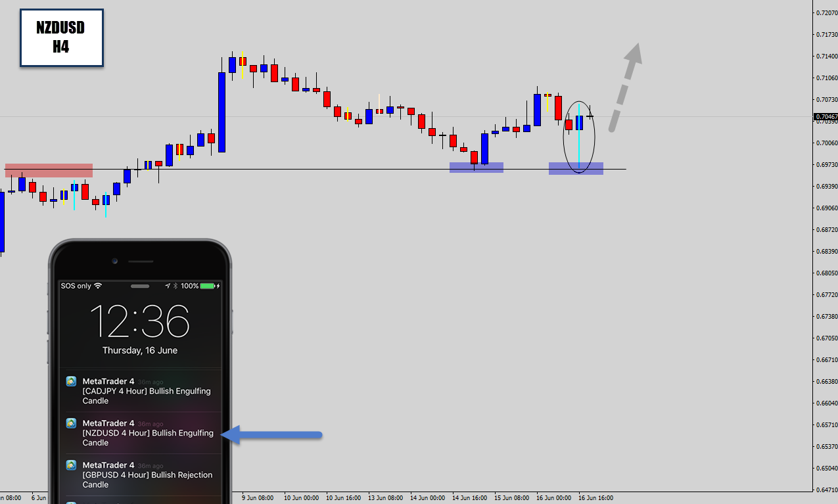This screenshot has width=838, height=504.
Task: Click the '10 Jun 16:00' time axis label
Action: 343,497
